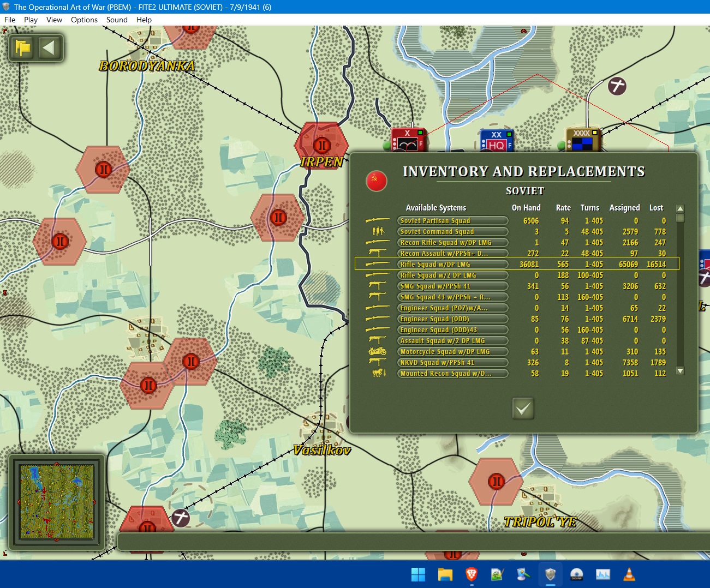Select the SMG Squad w/PPSh 41 entry
This screenshot has width=710, height=588.
click(453, 286)
